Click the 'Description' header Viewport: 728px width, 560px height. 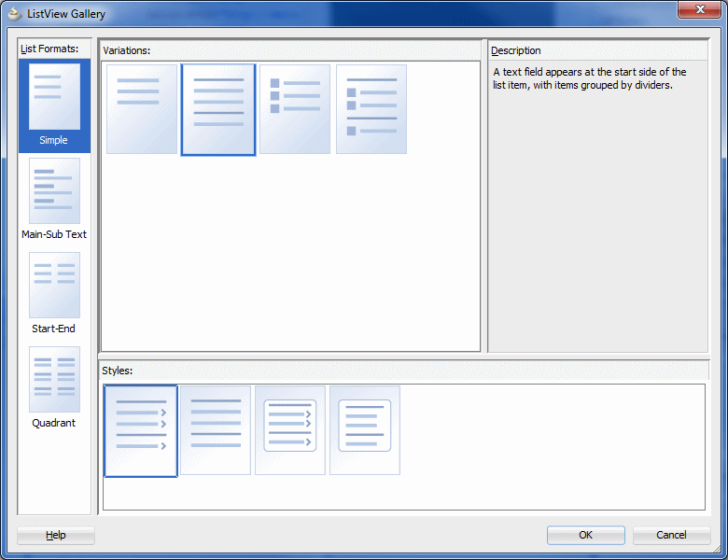pyautogui.click(x=516, y=50)
